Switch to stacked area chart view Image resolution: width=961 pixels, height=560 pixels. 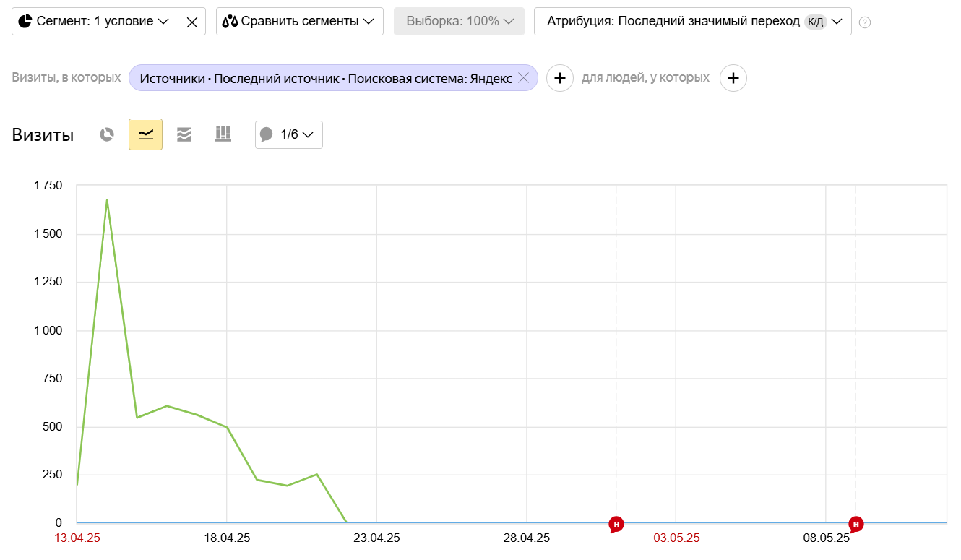tap(184, 134)
